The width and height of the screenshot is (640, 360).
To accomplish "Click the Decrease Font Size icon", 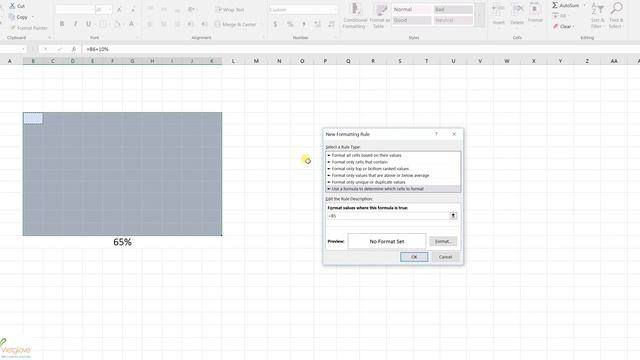I will [133, 9].
